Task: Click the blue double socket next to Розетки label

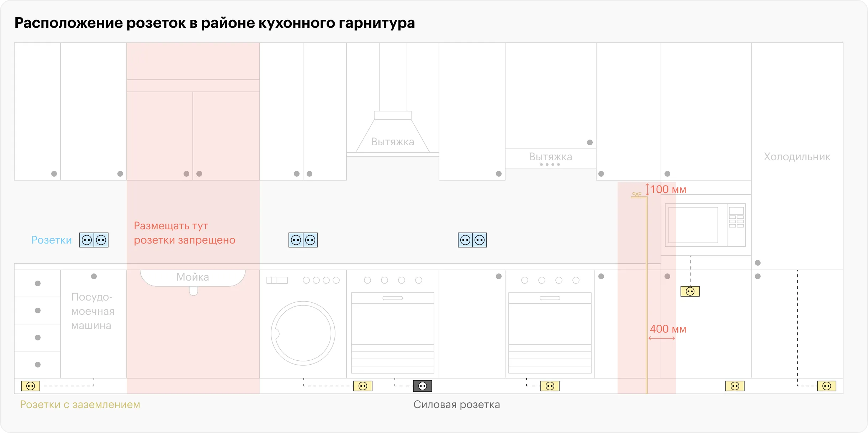Action: pyautogui.click(x=94, y=240)
